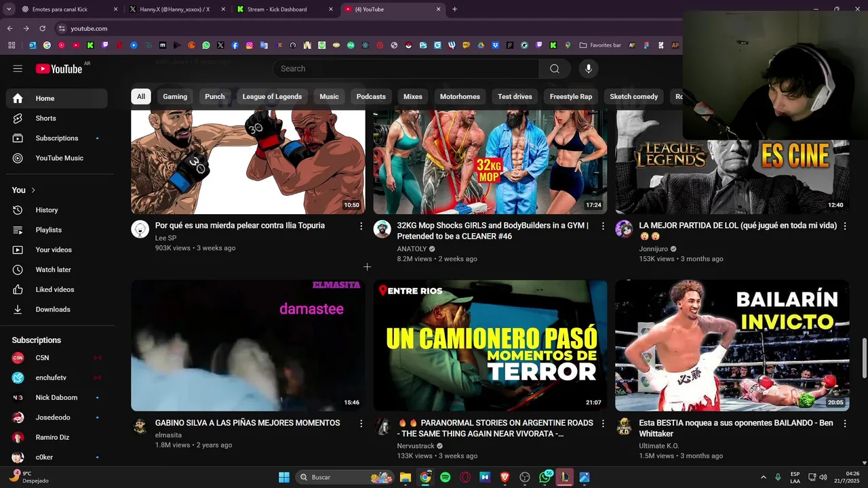
Task: Select the Music category chip
Action: (x=329, y=96)
